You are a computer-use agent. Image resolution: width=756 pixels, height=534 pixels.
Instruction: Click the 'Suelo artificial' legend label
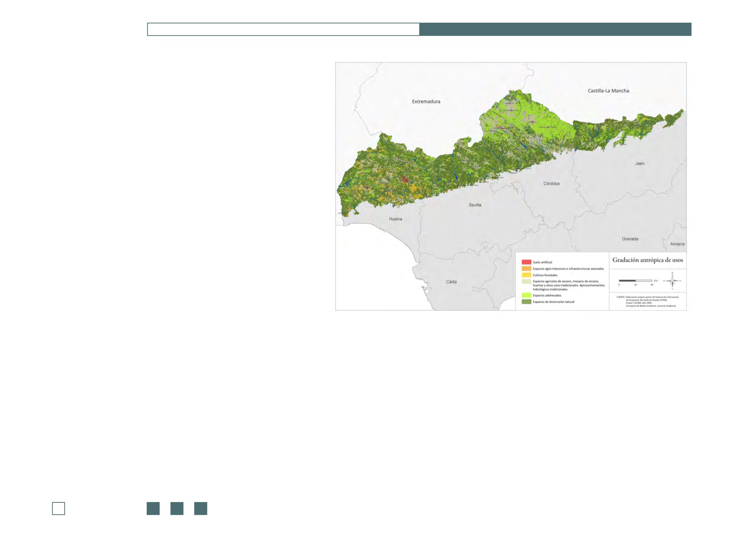pyautogui.click(x=542, y=262)
